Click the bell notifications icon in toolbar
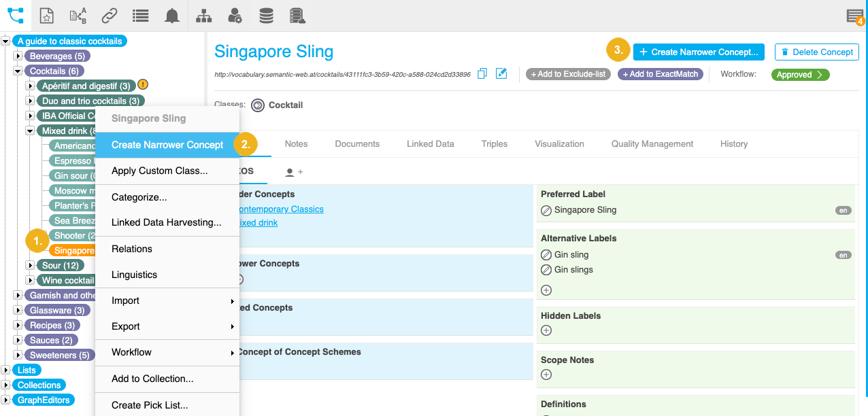Image resolution: width=868 pixels, height=416 pixels. coord(172,16)
